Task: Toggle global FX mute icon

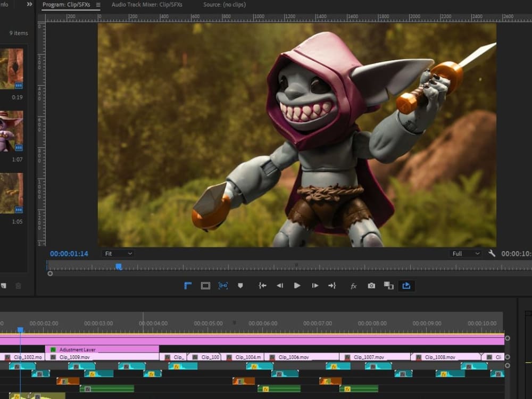Action: [x=354, y=286]
